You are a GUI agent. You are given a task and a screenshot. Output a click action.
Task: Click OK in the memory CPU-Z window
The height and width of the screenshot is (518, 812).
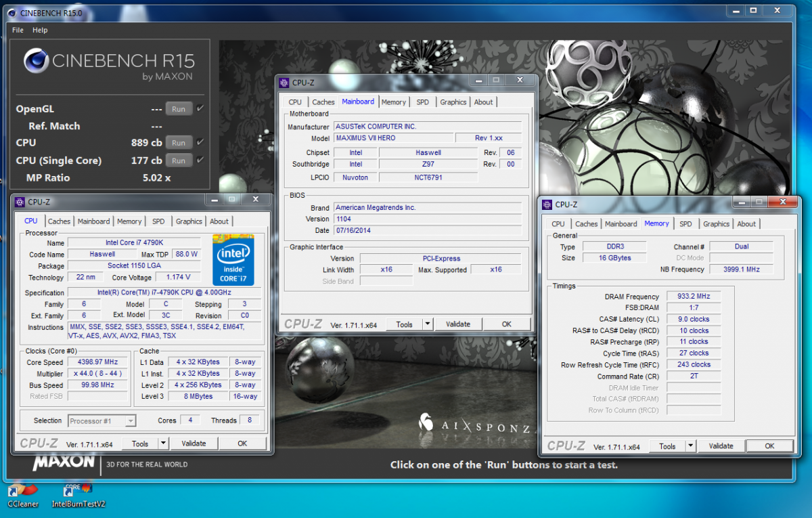coord(770,446)
